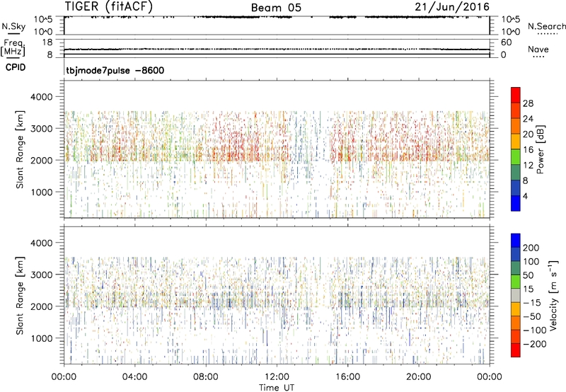566x392 pixels.
Task: Click the 16:00 time tick label
Action: pos(347,377)
